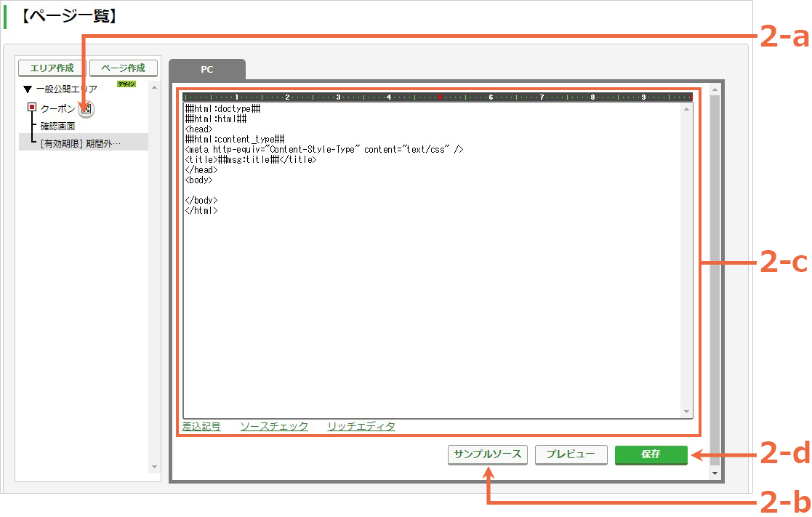
Task: Click the red square クーポン page marker
Action: [x=32, y=107]
